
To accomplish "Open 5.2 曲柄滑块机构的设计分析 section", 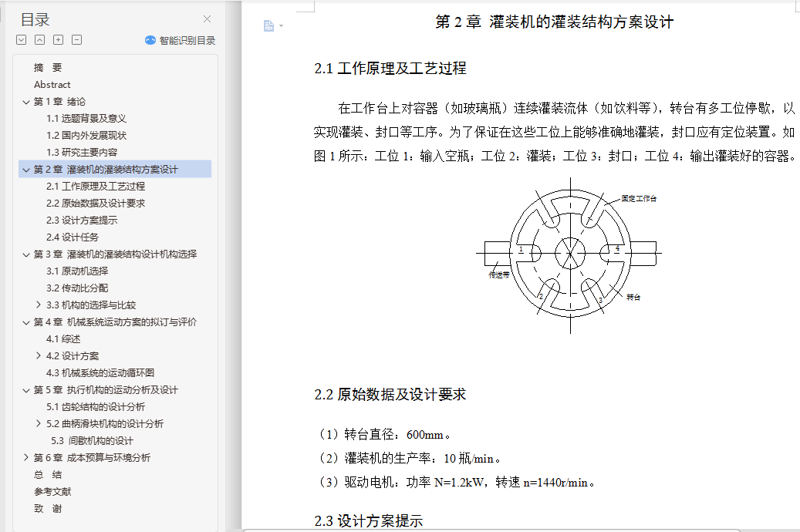I will 105,424.
